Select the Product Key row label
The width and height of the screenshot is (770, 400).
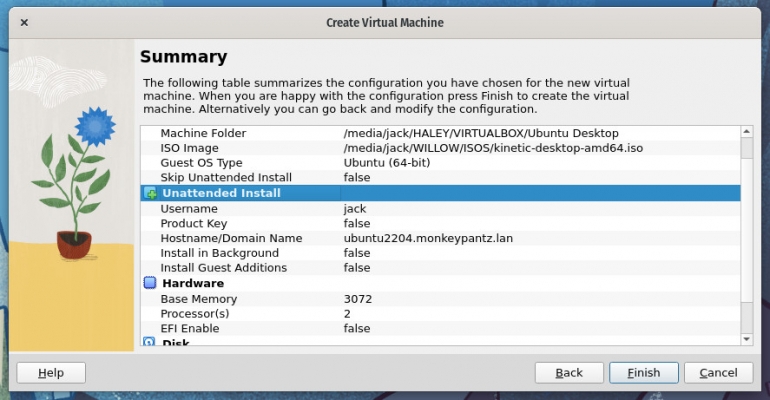(x=193, y=223)
